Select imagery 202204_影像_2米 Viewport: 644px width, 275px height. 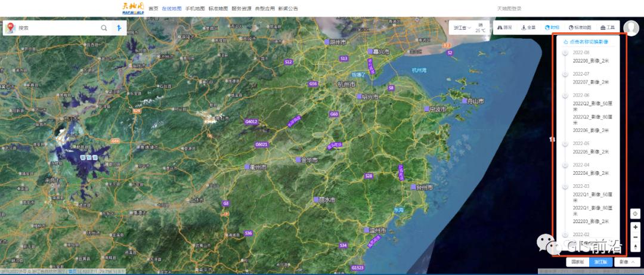(x=590, y=173)
